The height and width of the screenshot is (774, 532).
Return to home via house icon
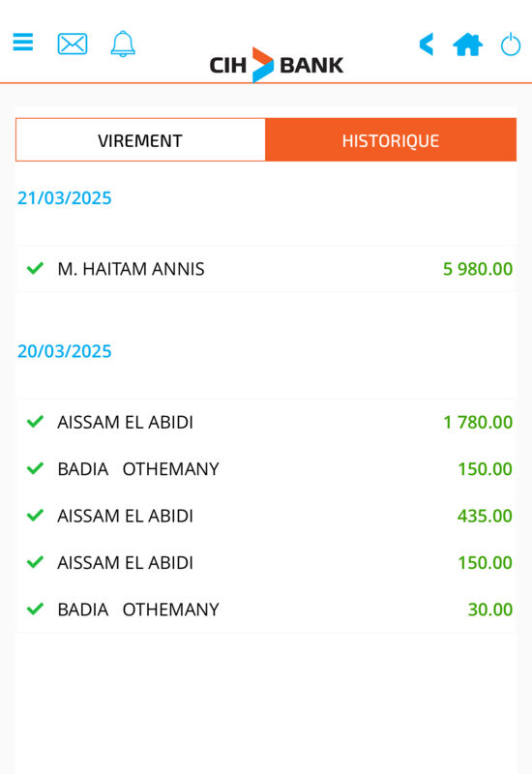468,45
